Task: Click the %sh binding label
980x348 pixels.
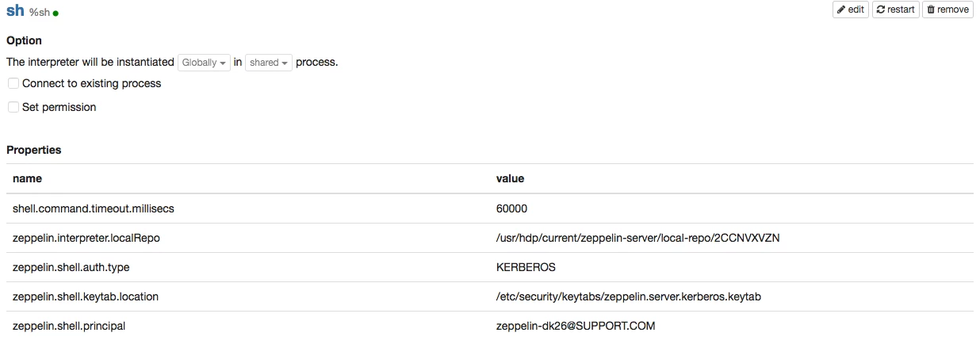Action: coord(39,13)
